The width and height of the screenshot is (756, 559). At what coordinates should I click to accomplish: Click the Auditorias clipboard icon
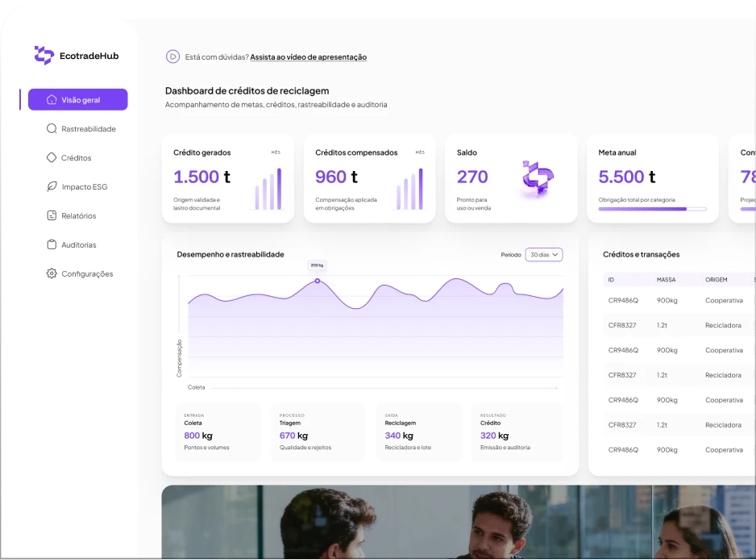click(52, 244)
